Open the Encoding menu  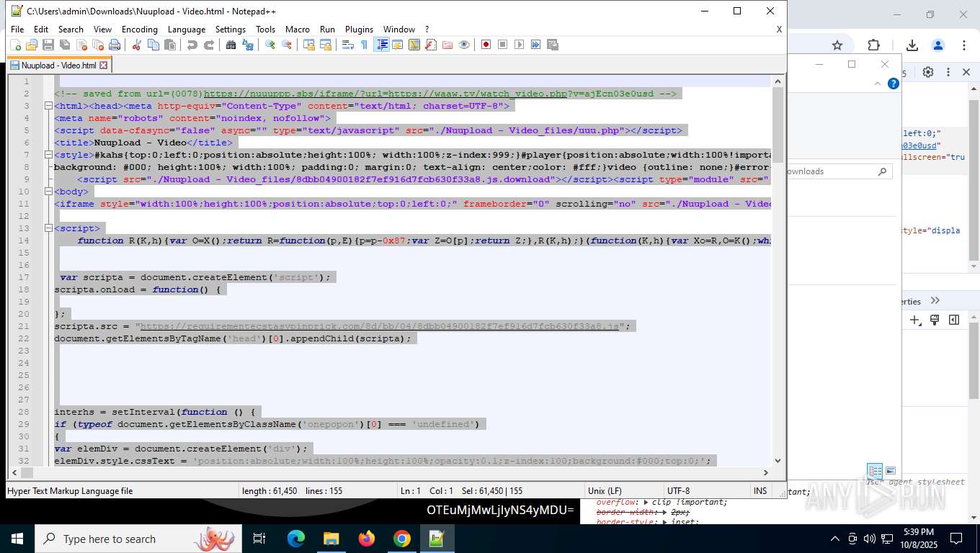coord(139,30)
